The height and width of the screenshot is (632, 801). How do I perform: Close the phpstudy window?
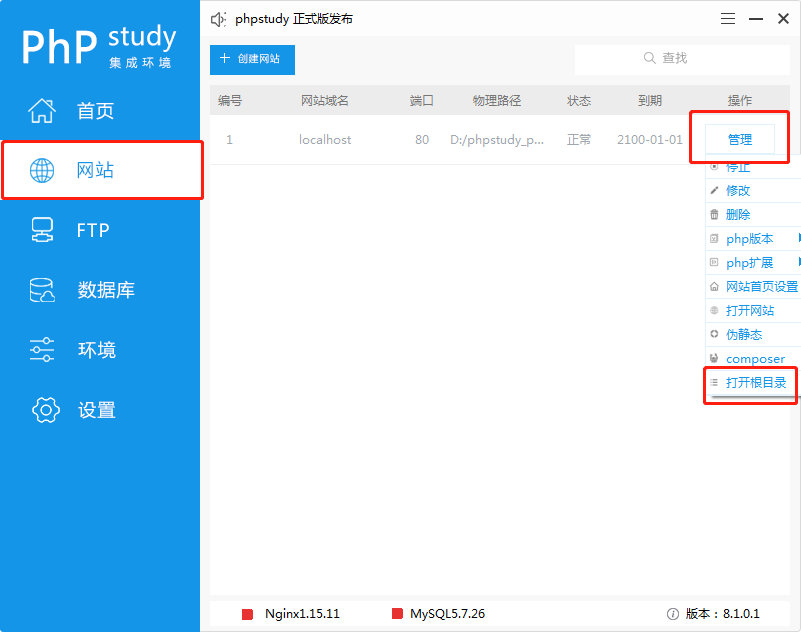point(783,19)
